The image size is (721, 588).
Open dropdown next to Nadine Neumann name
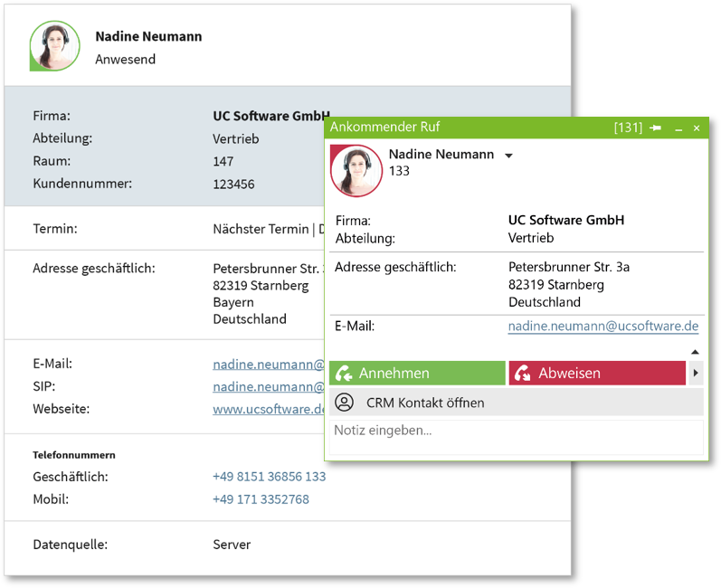[508, 156]
